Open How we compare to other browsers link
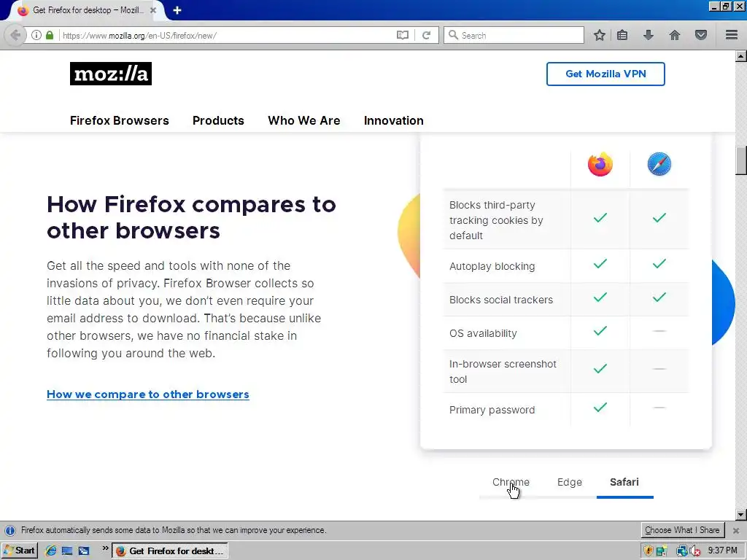The image size is (747, 560). tap(147, 394)
